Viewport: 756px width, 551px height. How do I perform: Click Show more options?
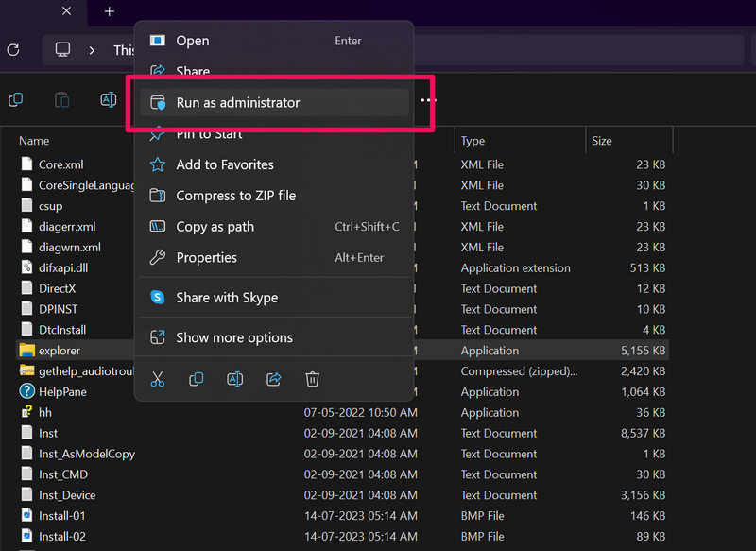pyautogui.click(x=234, y=337)
